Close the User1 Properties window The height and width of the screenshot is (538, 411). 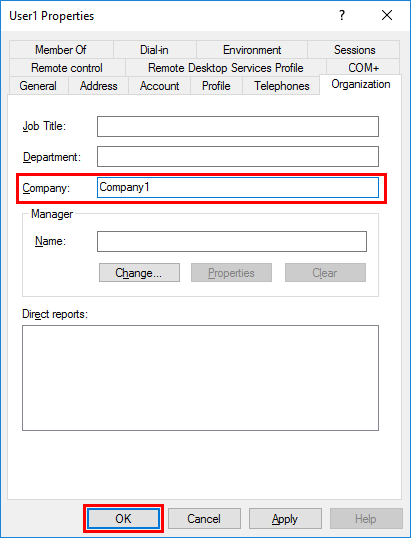point(387,15)
